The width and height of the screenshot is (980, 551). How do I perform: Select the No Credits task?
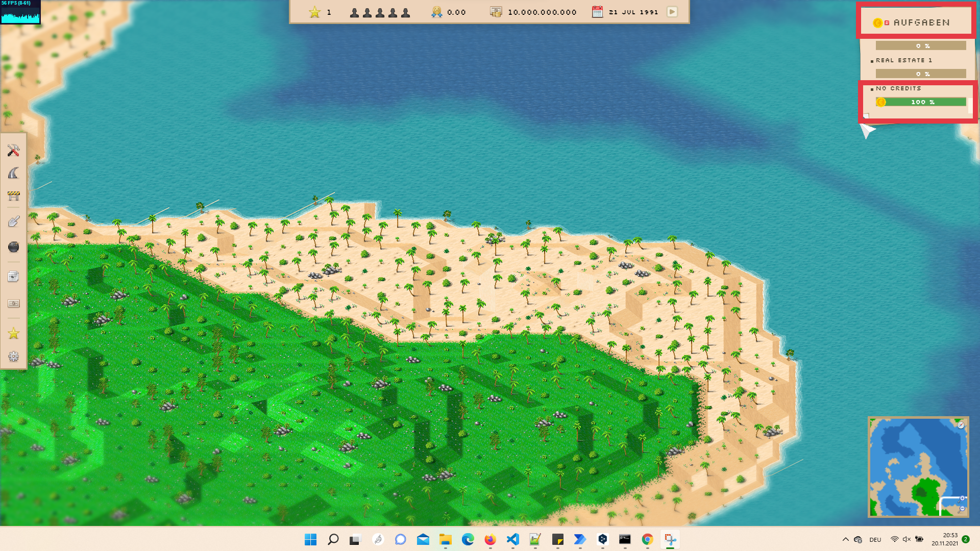point(898,88)
